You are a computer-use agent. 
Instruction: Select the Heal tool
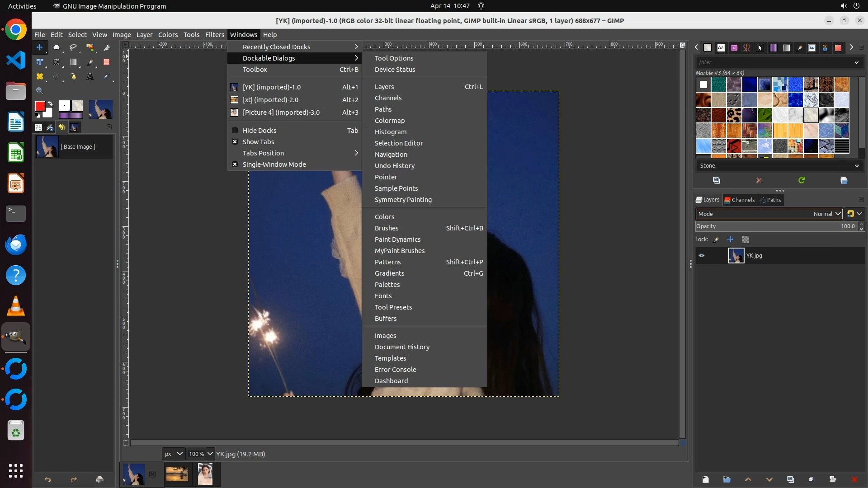pyautogui.click(x=40, y=77)
